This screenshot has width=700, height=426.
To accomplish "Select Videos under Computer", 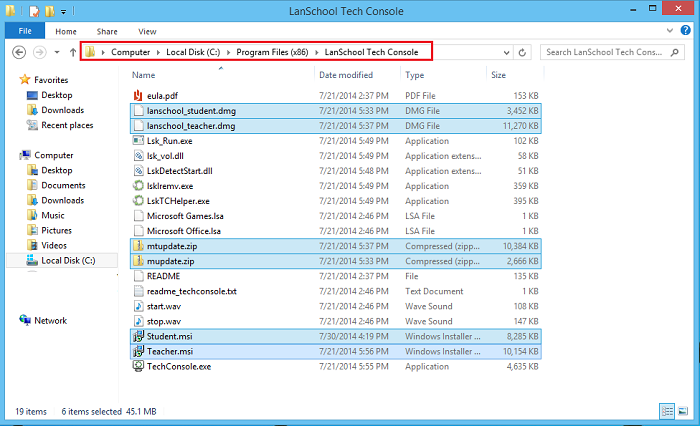I will tap(54, 246).
